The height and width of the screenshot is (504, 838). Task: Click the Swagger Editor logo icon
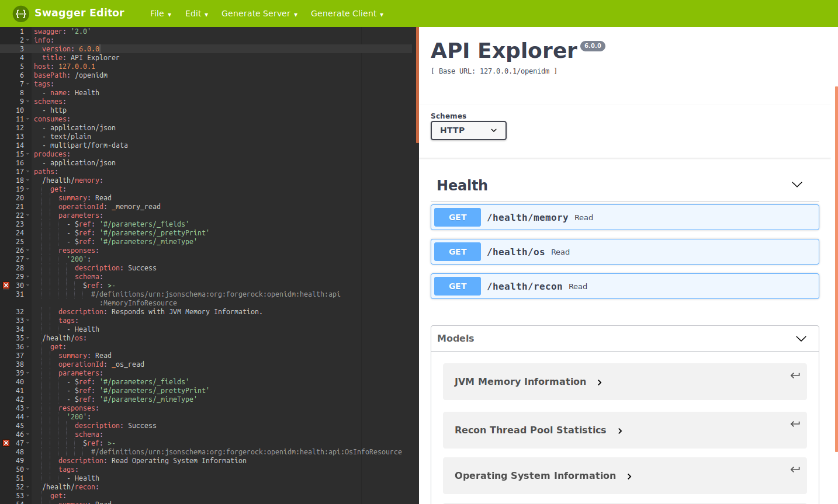pos(19,13)
